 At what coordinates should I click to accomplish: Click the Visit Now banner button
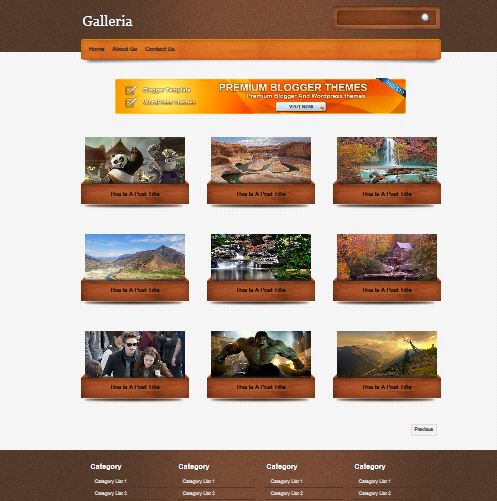tap(301, 107)
